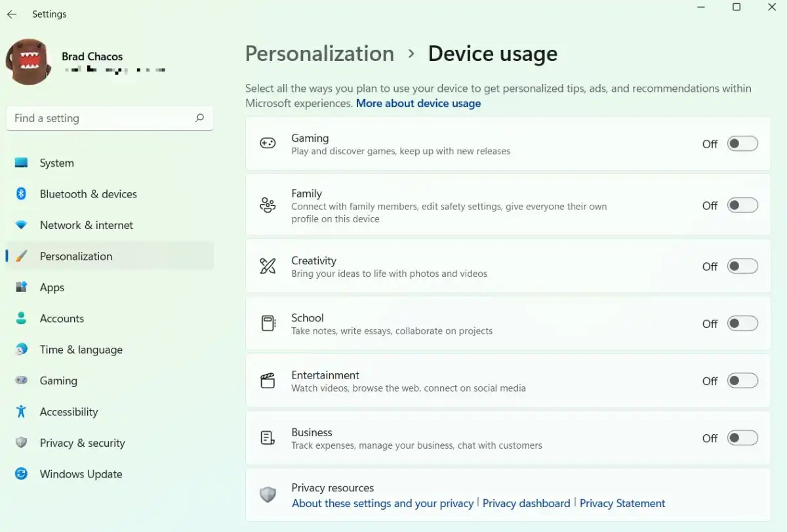Click the Network & internet Wi-Fi icon

(21, 225)
